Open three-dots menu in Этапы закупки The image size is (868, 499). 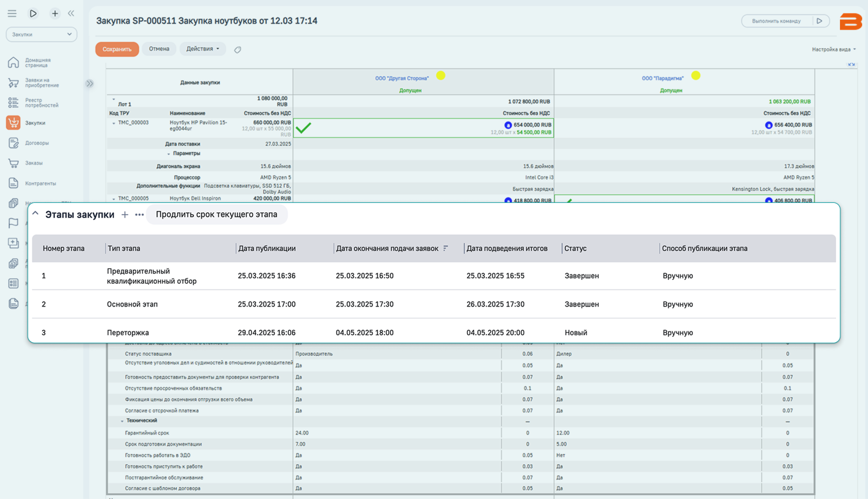139,215
